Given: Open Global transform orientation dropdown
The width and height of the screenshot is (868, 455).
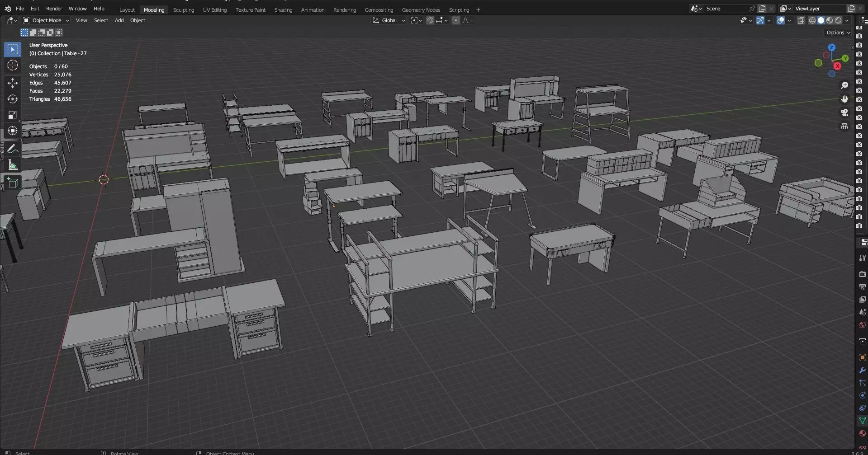Looking at the screenshot, I should 389,20.
